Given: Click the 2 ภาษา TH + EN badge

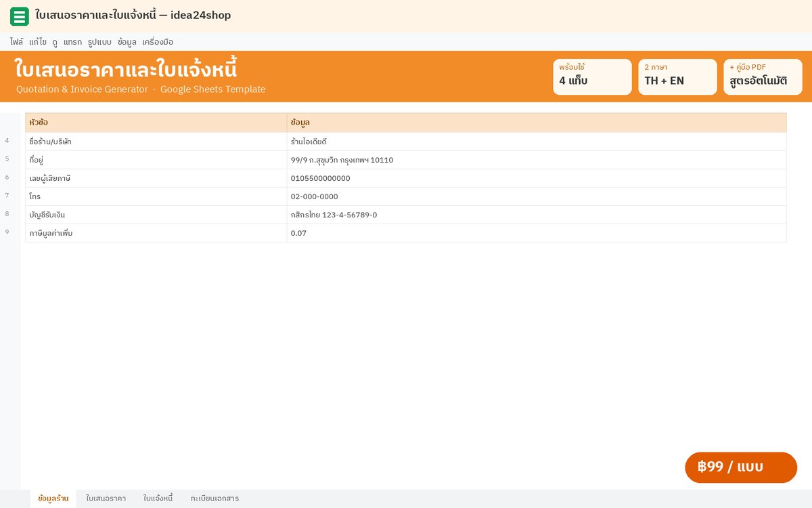Looking at the screenshot, I should coord(677,77).
